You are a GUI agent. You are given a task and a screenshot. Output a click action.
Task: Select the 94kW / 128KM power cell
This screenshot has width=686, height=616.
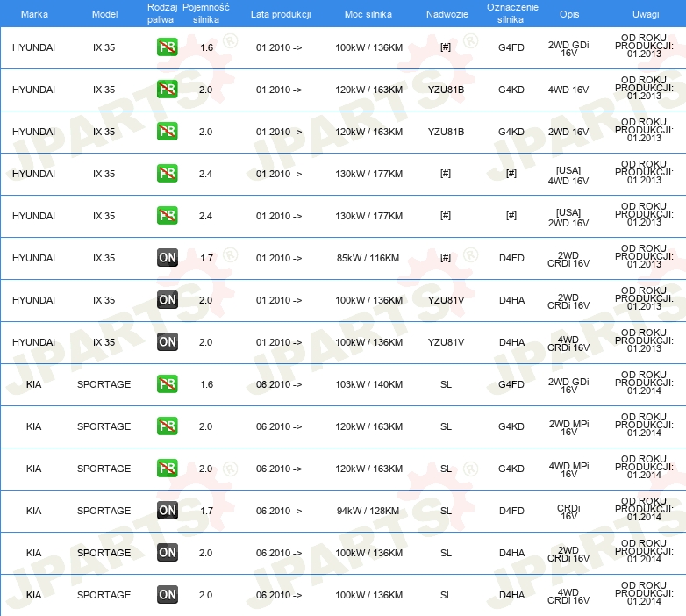[x=368, y=511]
